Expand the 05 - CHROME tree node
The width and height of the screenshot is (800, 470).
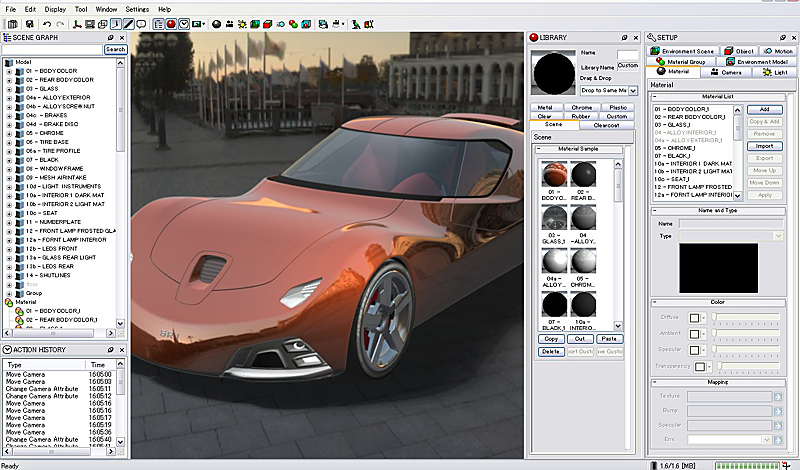tap(9, 132)
